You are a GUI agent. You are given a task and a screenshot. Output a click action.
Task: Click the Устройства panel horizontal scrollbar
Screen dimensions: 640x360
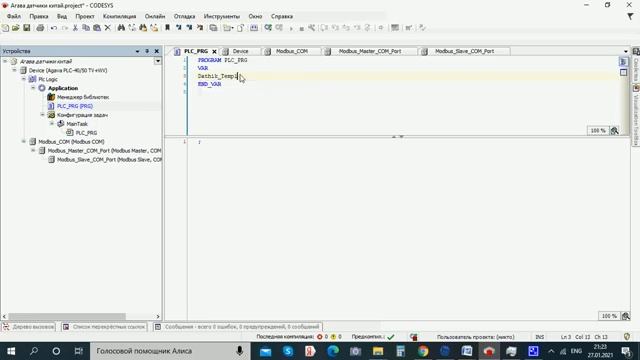point(67,316)
